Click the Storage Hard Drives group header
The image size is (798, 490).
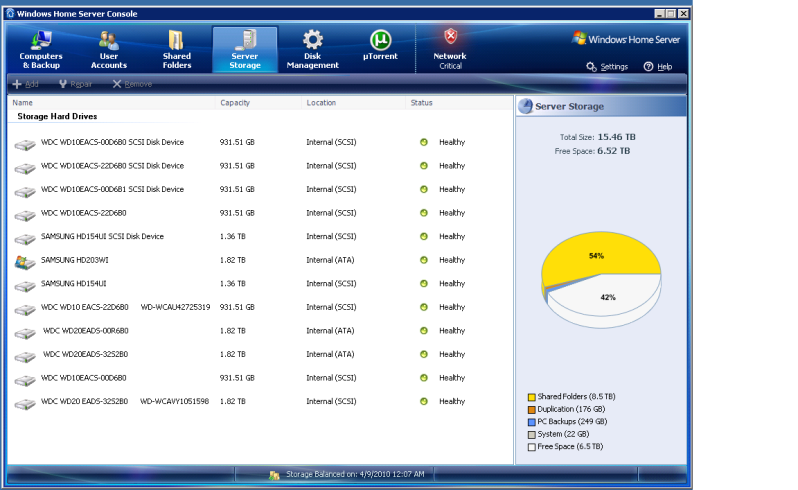[x=57, y=117]
